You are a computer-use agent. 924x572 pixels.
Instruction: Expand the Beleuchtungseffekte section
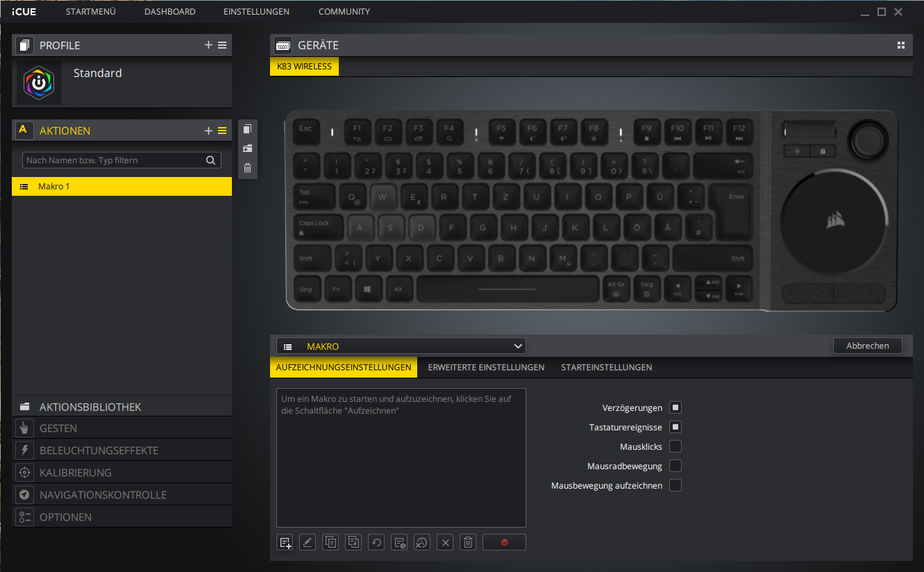(99, 451)
